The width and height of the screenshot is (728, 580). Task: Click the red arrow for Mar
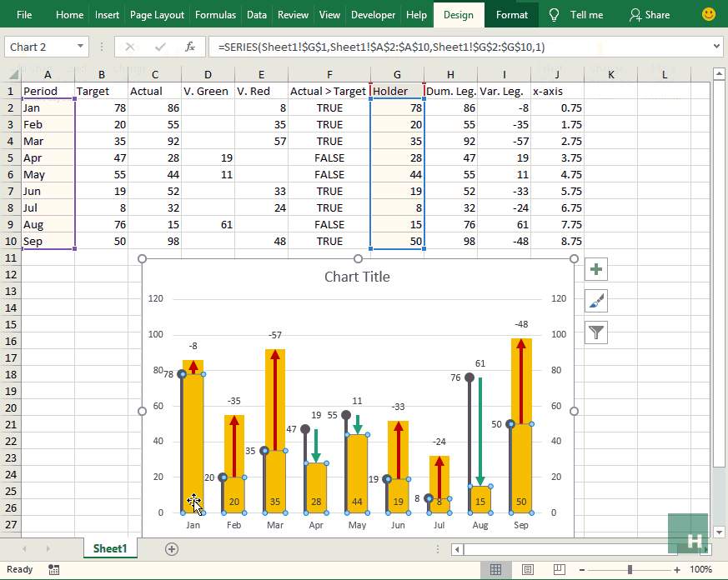point(275,399)
